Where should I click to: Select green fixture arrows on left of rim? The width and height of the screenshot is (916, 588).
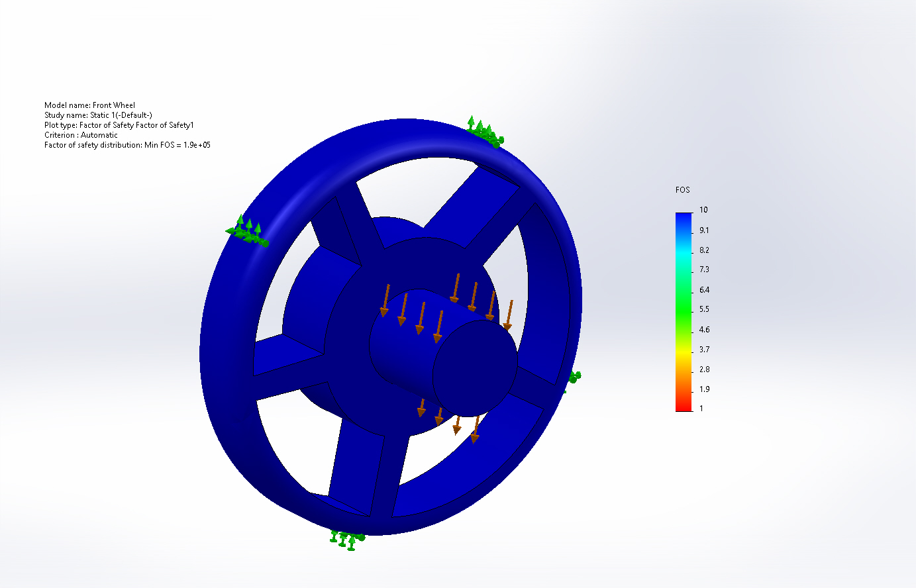point(246,231)
